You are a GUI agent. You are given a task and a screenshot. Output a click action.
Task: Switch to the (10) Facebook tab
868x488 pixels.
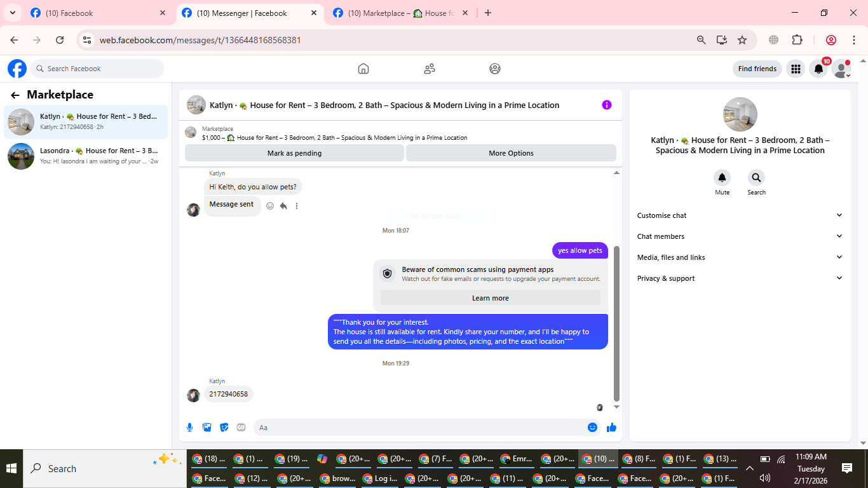tap(98, 13)
